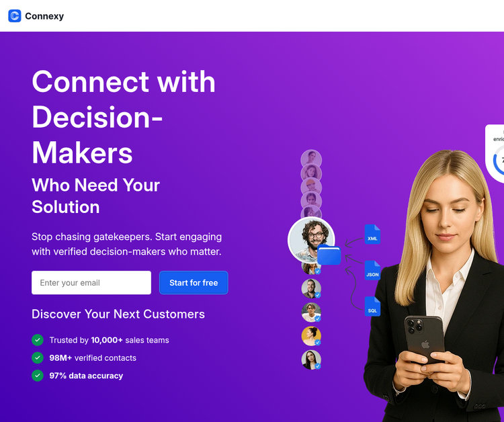Click the blue folder icon

[x=329, y=255]
